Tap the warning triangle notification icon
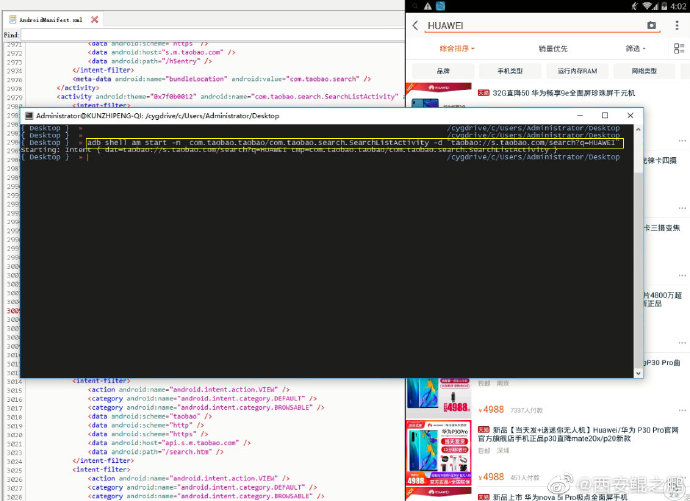Image resolution: width=690 pixels, height=501 pixels. (x=428, y=6)
